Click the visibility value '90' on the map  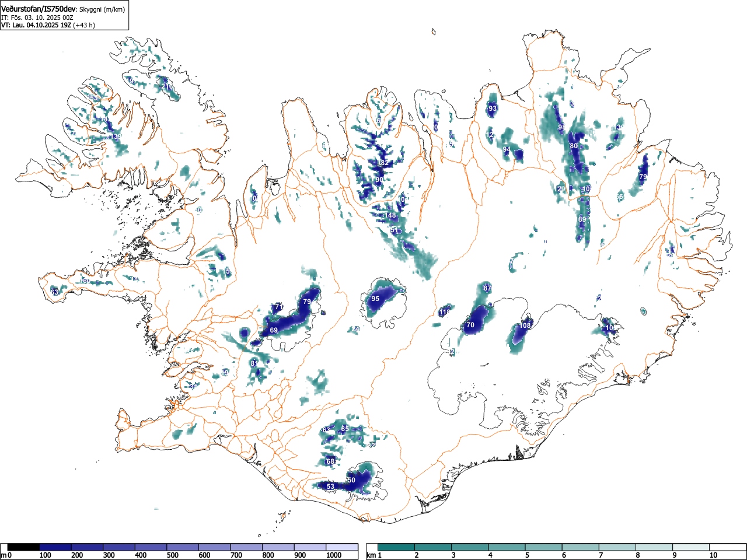(x=379, y=180)
